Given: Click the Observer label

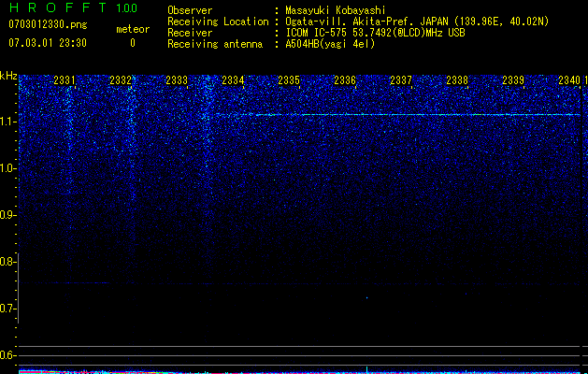Looking at the screenshot, I should 190,10.
